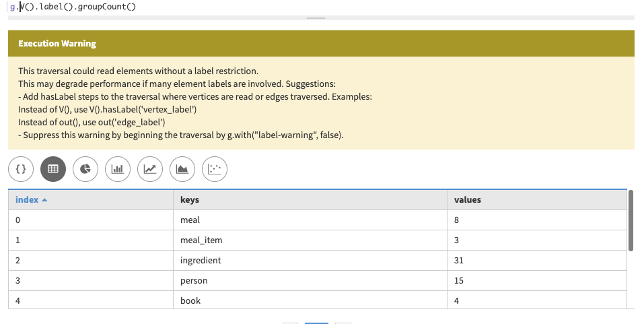Select the value 31 cell
Viewport: 644px width, 324px height.
(x=460, y=260)
